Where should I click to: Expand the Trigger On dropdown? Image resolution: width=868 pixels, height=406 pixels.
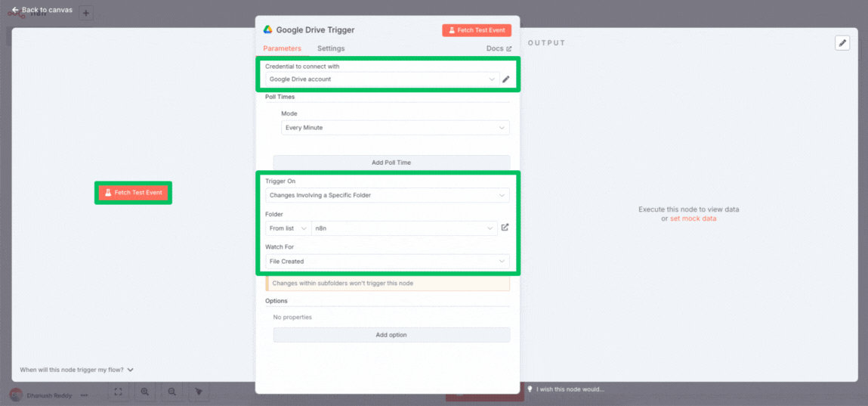pyautogui.click(x=387, y=195)
